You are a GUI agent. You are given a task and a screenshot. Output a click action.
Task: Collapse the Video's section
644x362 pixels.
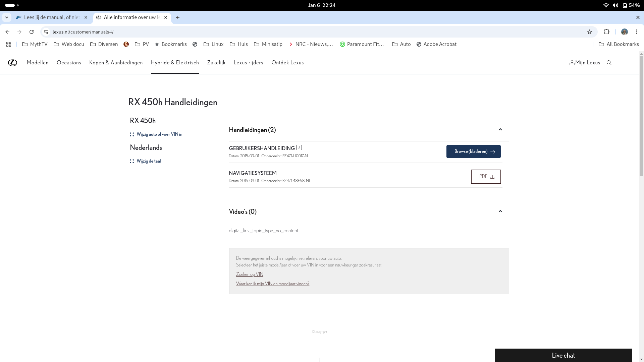pos(500,212)
